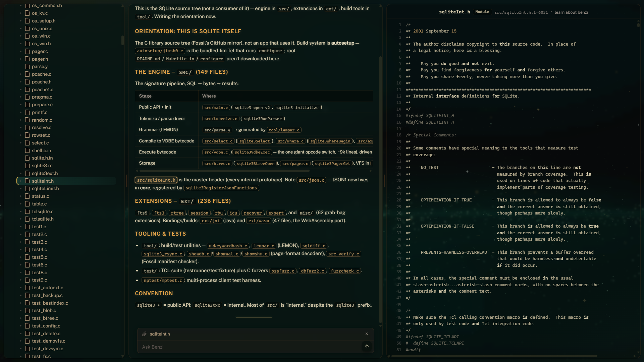Click the 'Compile to VDBE bytecode' table cell
644x362 pixels.
167,141
